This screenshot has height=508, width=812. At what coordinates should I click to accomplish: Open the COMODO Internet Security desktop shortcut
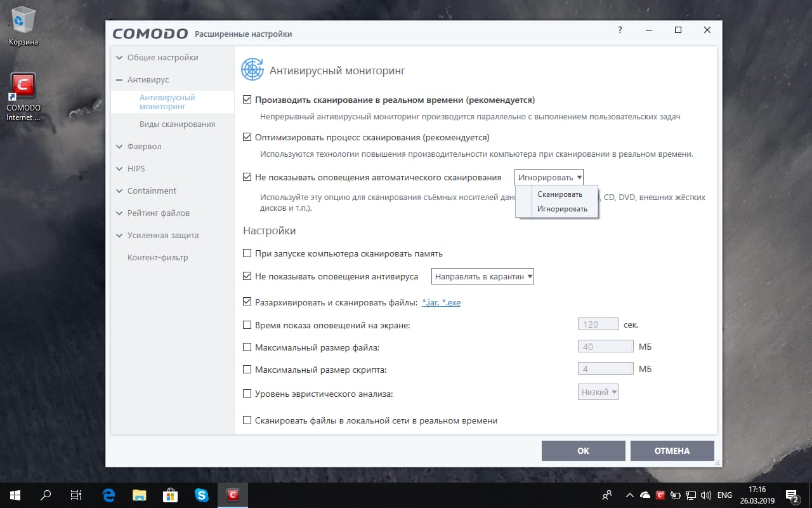[23, 97]
